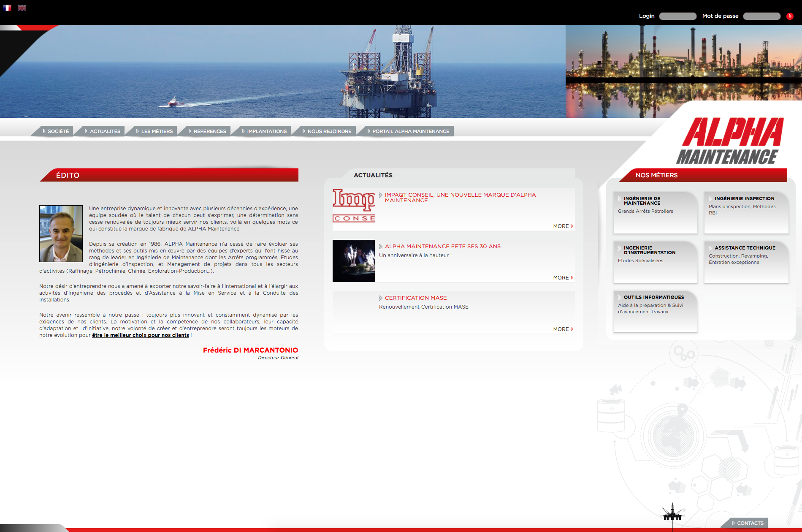Open the Société menu
This screenshot has height=532, width=802.
(x=55, y=131)
